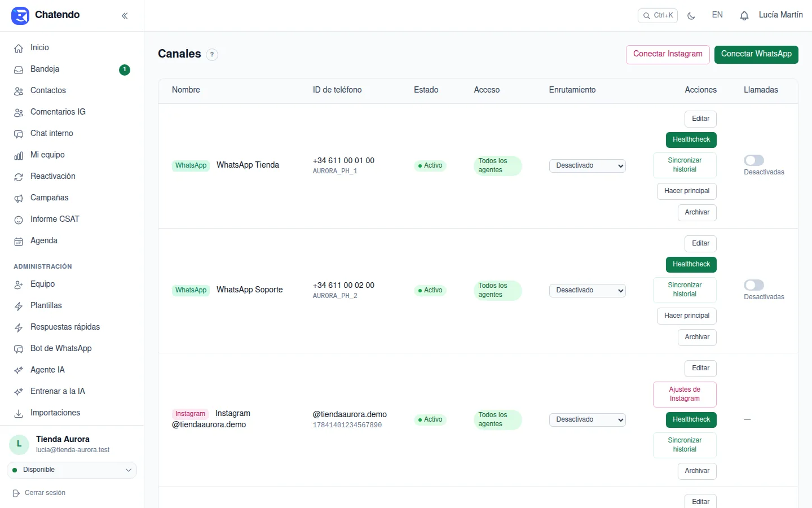Viewport: 812px width, 508px height.
Task: Click the Bandeja inbox icon
Action: 19,69
